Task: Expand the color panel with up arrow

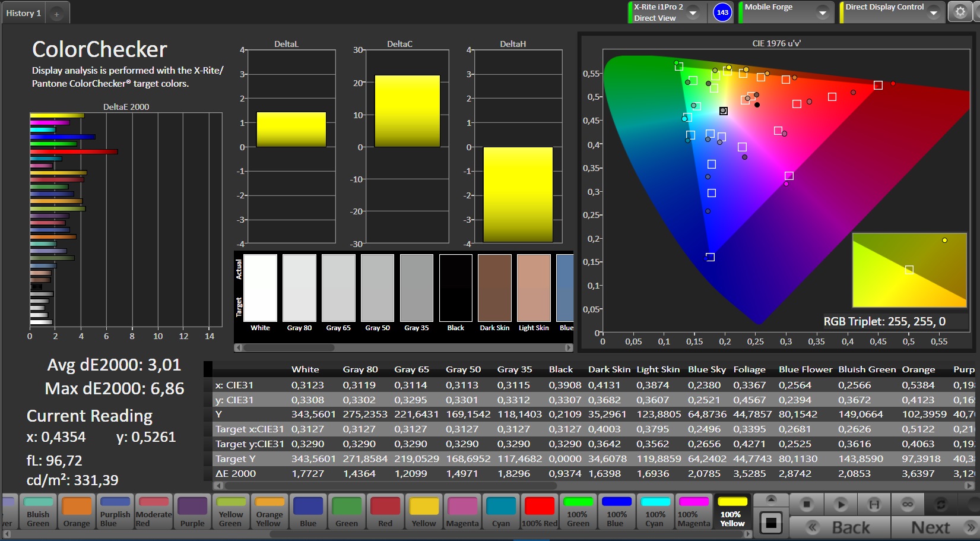Action: pos(770,499)
